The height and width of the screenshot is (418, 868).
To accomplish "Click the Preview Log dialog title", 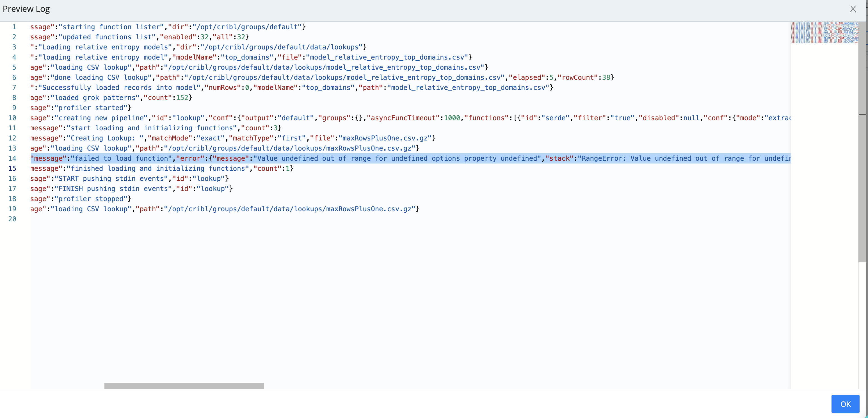I will (x=26, y=9).
